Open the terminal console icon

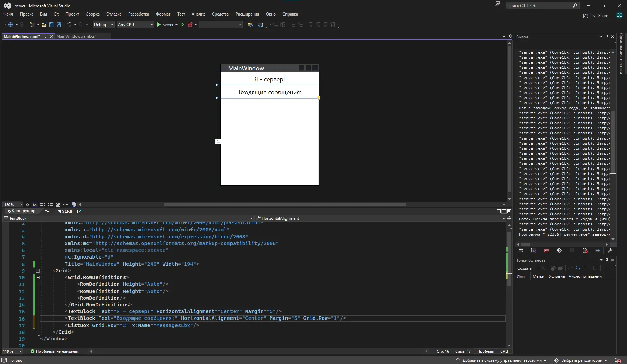[572, 250]
